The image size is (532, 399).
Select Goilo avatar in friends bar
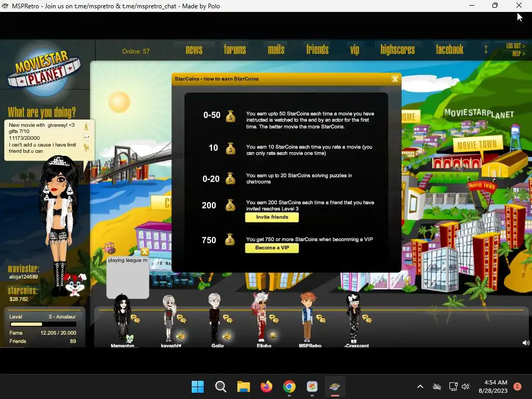coord(215,317)
